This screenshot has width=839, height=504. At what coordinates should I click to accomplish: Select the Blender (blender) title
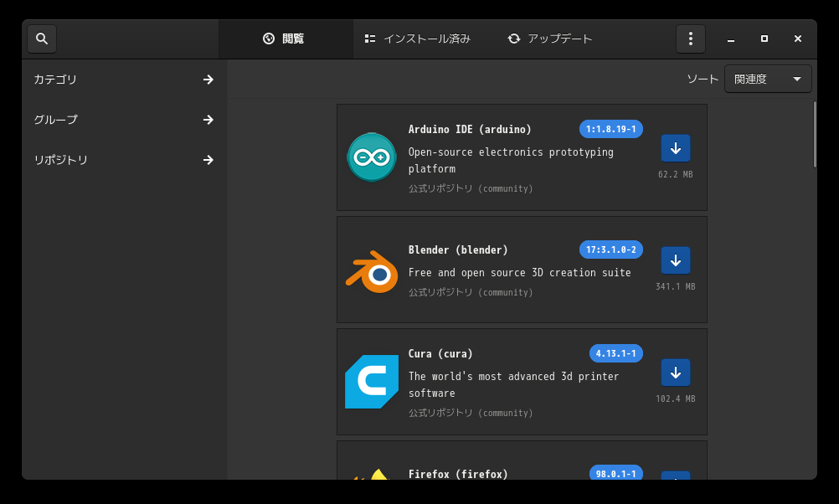coord(458,249)
